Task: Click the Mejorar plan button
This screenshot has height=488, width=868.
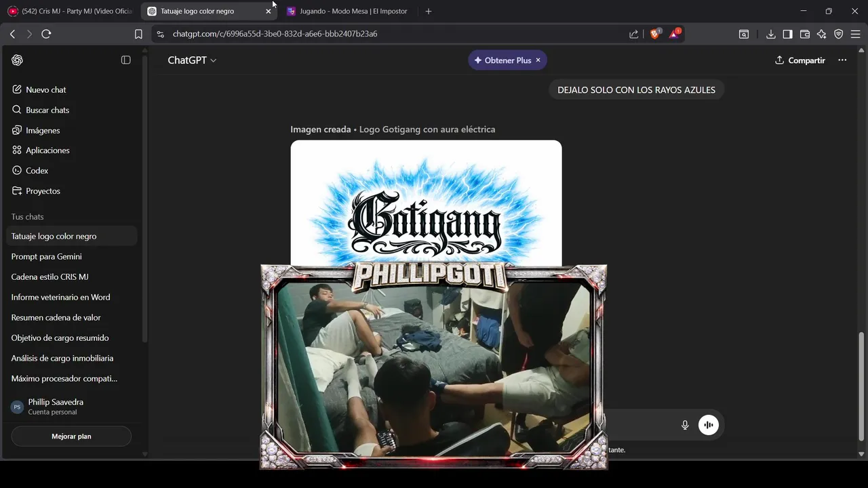Action: click(71, 436)
